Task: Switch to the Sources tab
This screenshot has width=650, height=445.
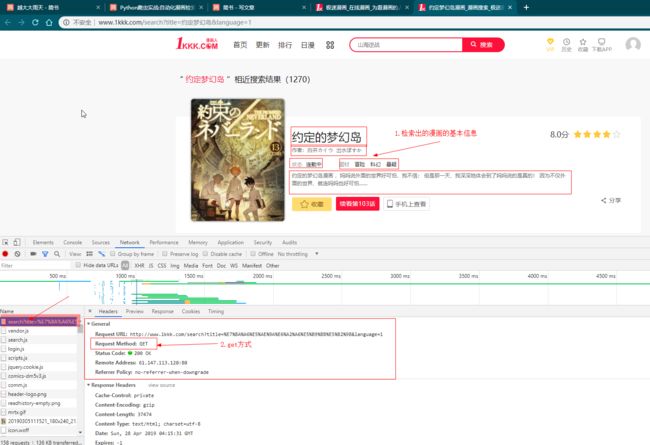Action: click(101, 242)
